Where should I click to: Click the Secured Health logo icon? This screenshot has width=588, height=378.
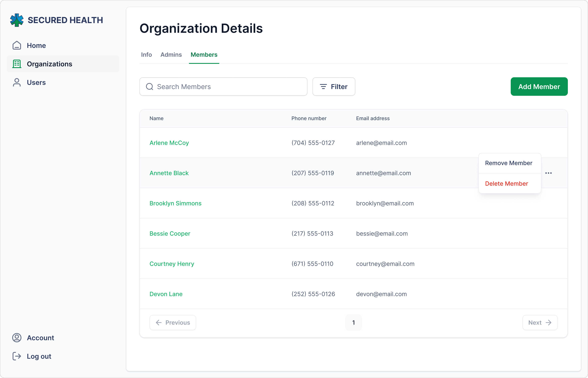[17, 20]
